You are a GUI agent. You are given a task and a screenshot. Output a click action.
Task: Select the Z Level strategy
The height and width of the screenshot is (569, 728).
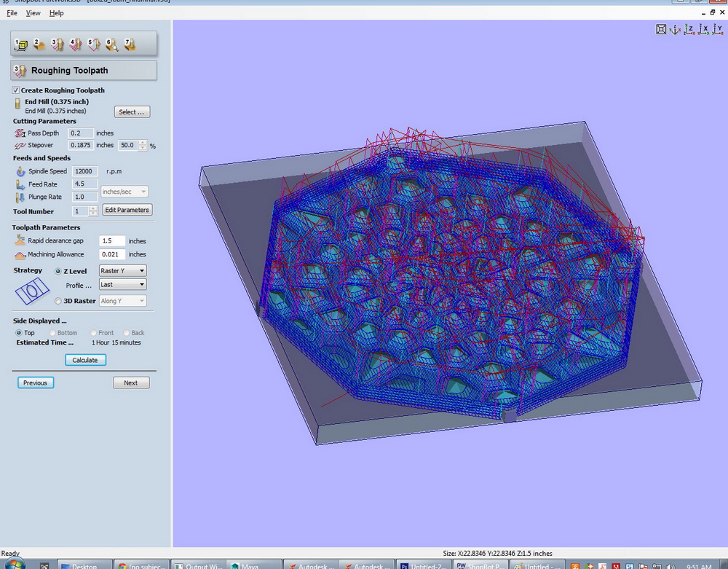(58, 271)
